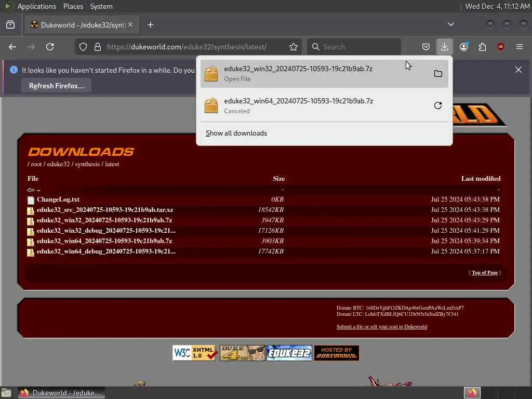Open the extensions puzzle icon
Viewport: 532px width, 399px height.
[x=482, y=47]
